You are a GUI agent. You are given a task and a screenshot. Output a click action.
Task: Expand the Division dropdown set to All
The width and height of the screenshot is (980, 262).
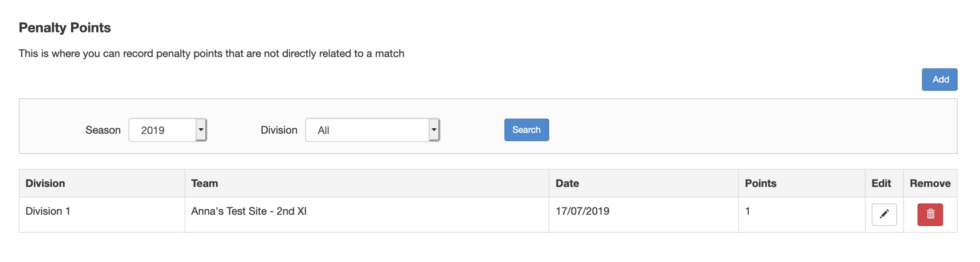point(372,130)
